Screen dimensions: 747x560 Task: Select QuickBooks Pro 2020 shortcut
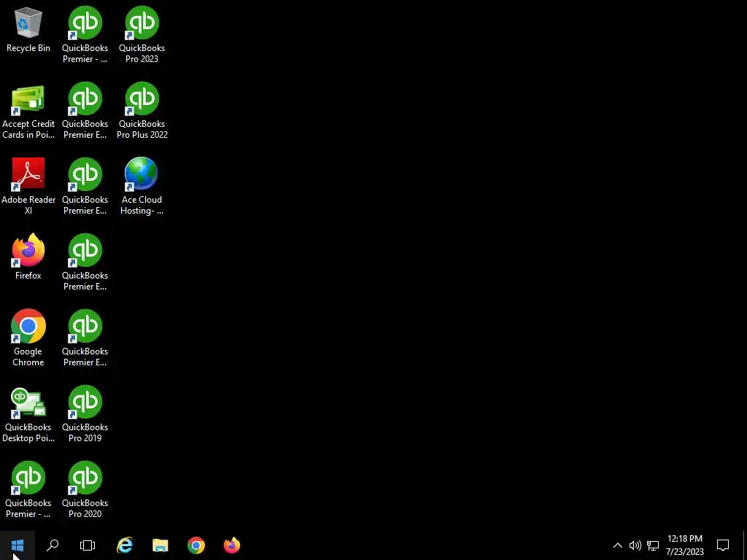coord(85,489)
